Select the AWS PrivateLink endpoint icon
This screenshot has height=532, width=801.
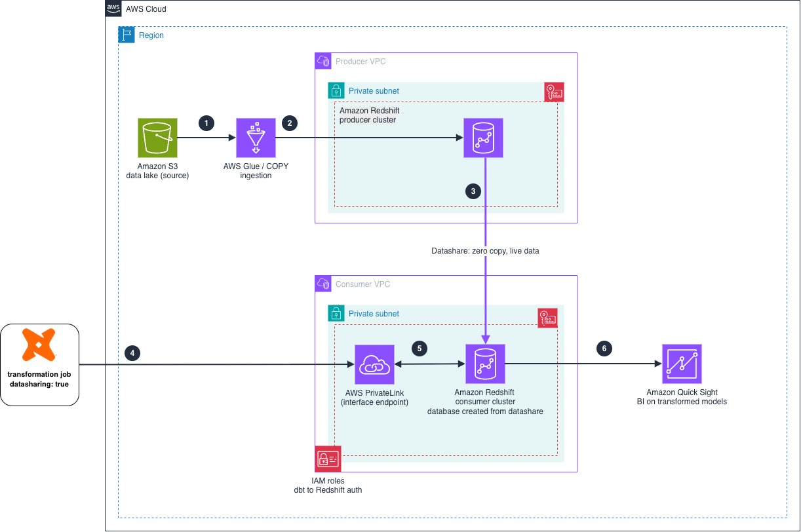pyautogui.click(x=374, y=364)
